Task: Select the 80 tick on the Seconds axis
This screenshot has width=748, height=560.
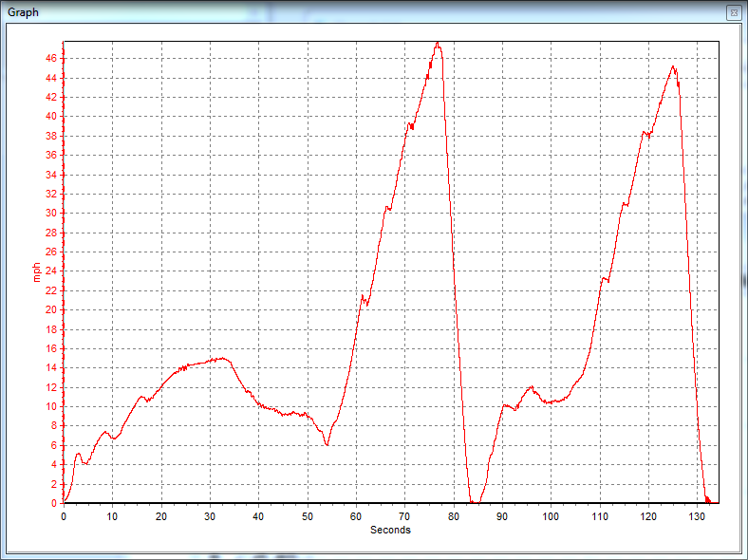Action: [x=454, y=516]
